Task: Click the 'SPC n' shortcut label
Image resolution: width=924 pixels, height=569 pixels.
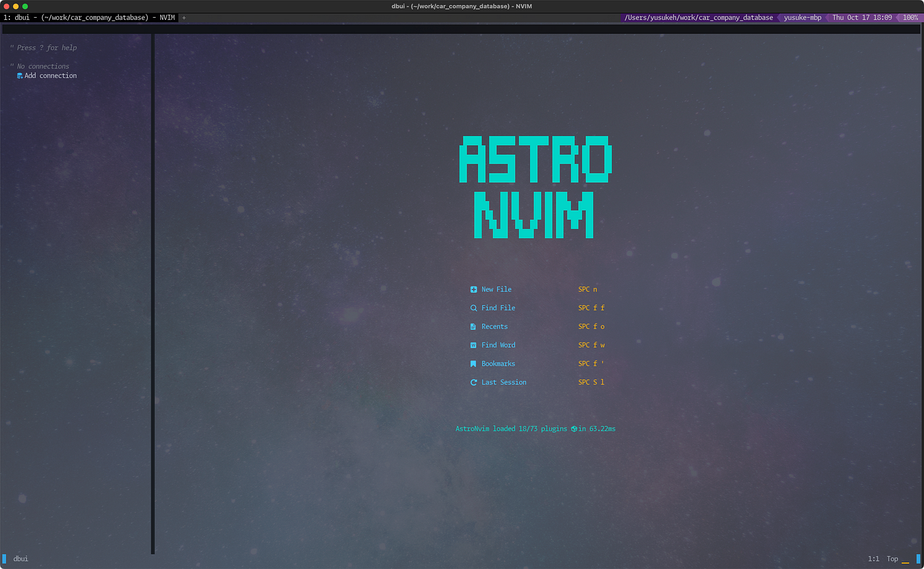Action: pyautogui.click(x=587, y=289)
